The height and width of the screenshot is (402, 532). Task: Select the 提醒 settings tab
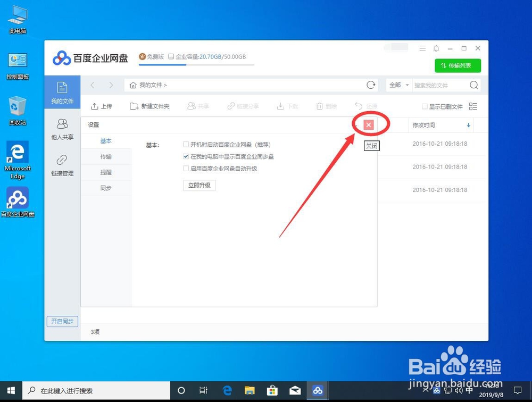pyautogui.click(x=106, y=172)
